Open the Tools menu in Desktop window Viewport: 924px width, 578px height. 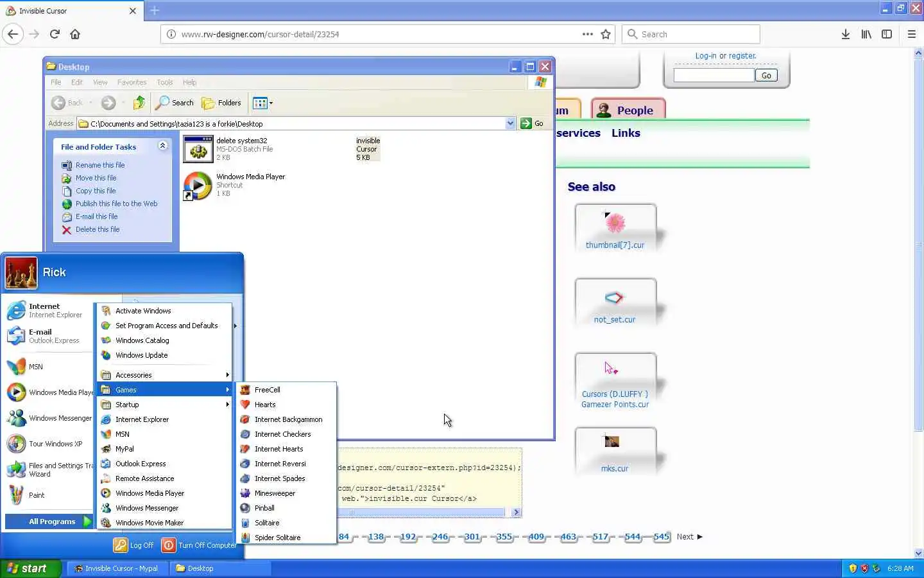165,82
